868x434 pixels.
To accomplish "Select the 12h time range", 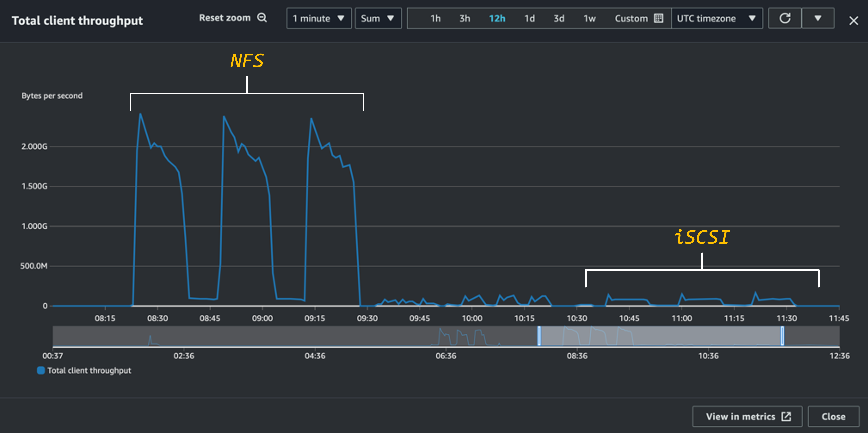I will coord(497,18).
